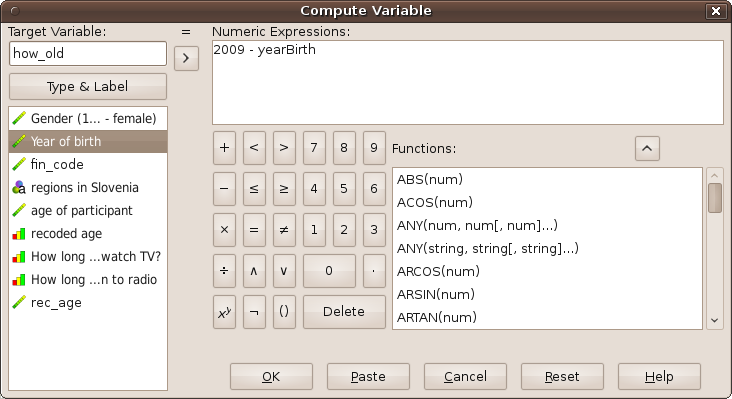The width and height of the screenshot is (732, 399).
Task: Select the rec_age variable
Action: (x=88, y=302)
